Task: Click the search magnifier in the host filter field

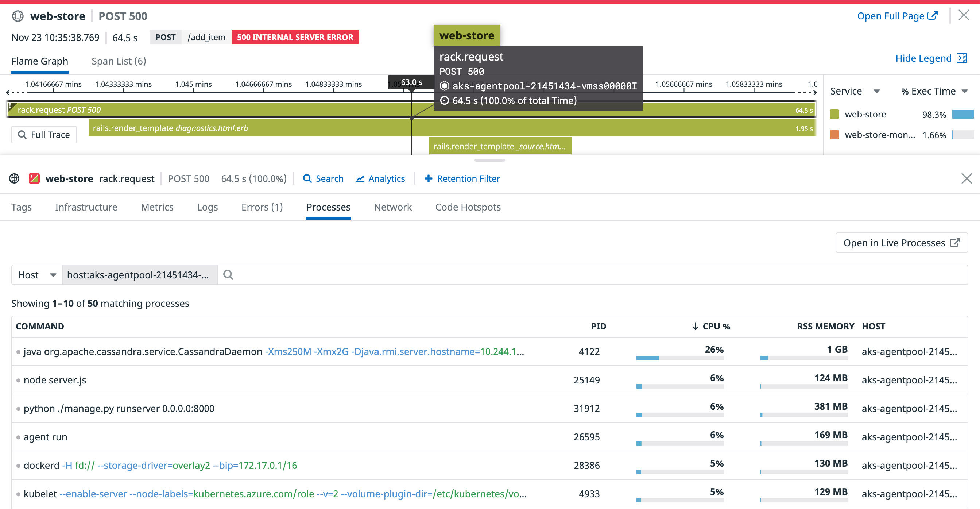Action: (228, 274)
